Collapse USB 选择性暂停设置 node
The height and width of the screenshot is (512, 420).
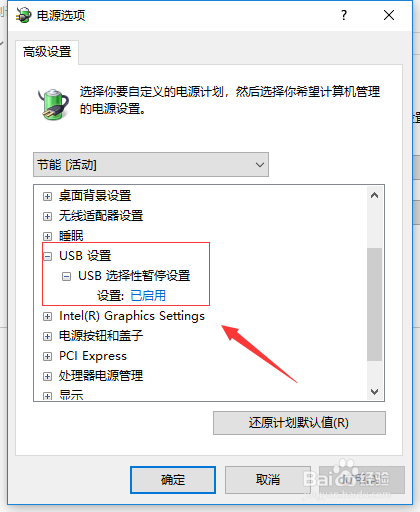[66, 276]
